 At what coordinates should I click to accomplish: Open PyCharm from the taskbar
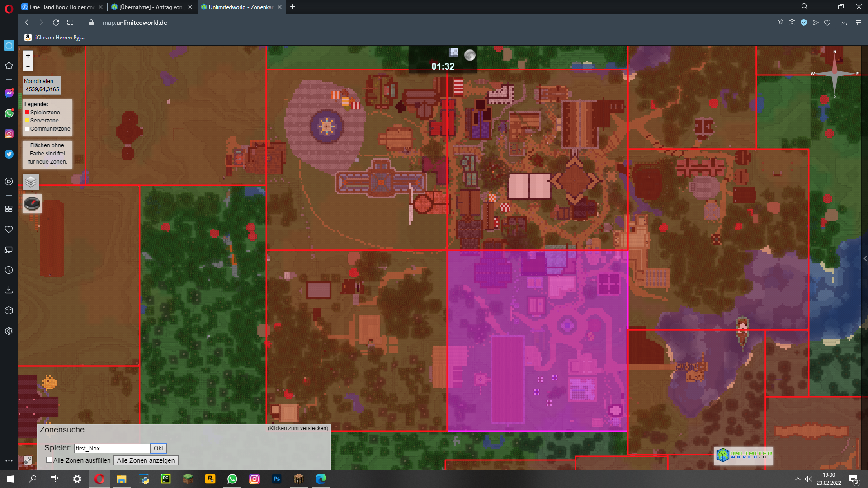(166, 479)
